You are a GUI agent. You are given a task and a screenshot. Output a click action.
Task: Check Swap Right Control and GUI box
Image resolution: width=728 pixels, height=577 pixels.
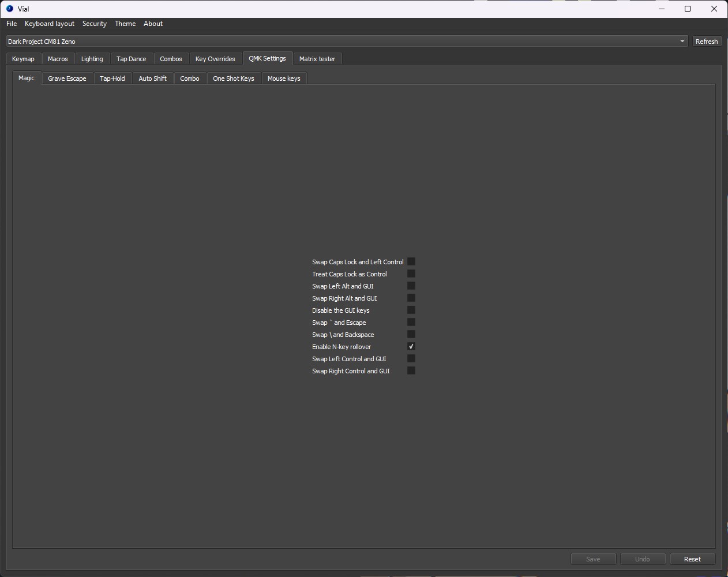pyautogui.click(x=411, y=371)
